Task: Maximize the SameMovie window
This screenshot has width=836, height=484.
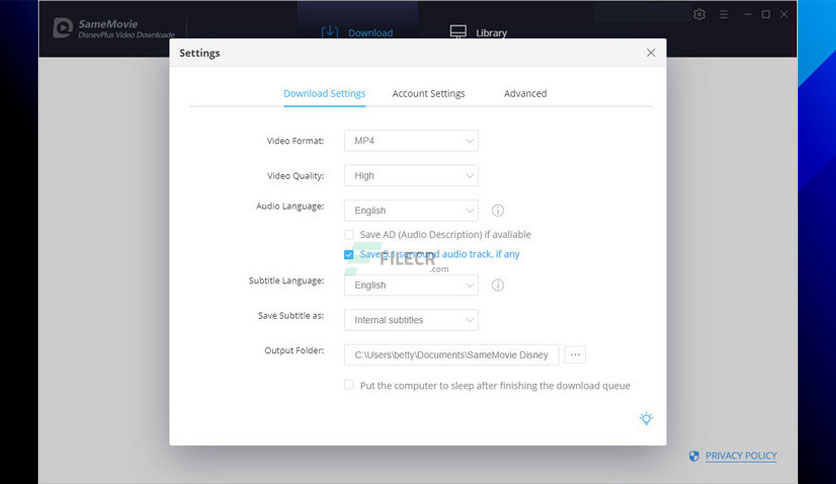Action: (766, 14)
